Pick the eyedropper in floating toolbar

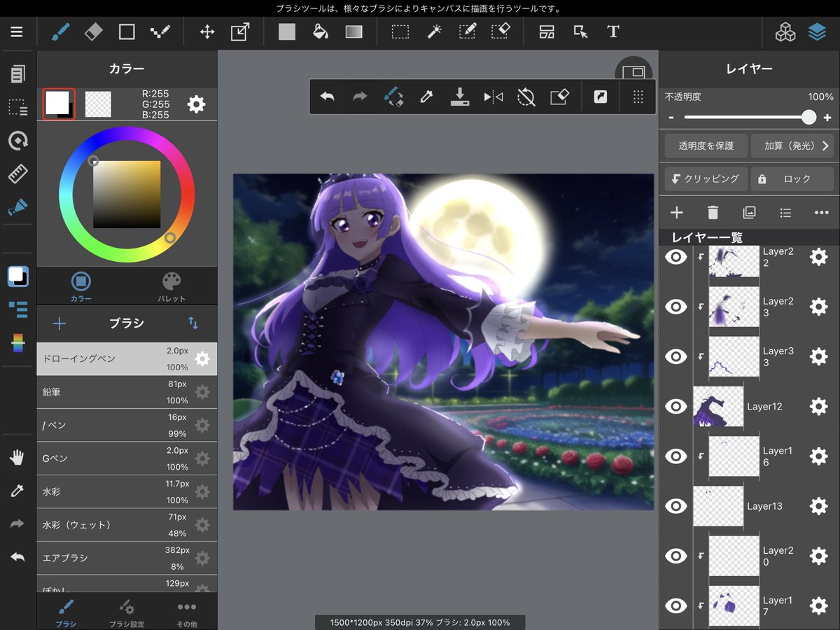point(426,97)
